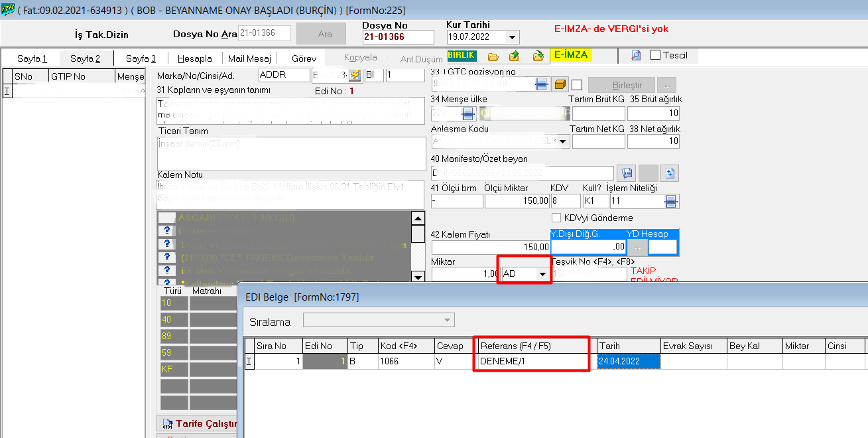The image size is (868, 438).
Task: Click the KDV field showing 8
Action: tap(566, 201)
